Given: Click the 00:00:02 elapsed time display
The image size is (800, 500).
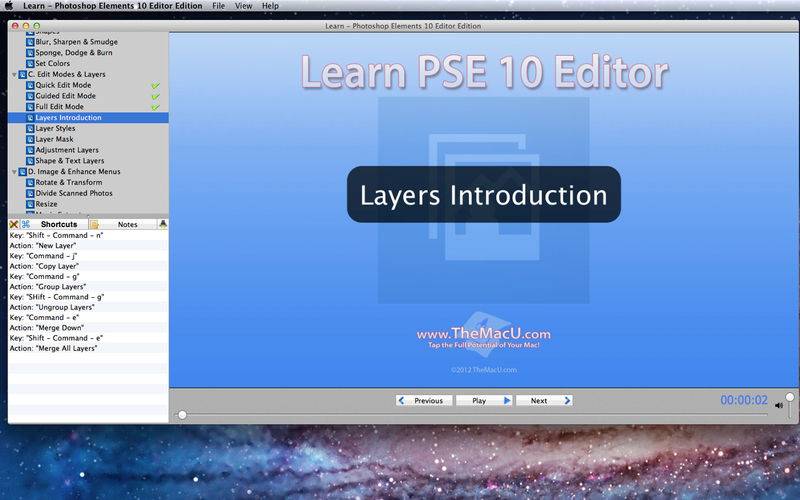Looking at the screenshot, I should click(744, 400).
